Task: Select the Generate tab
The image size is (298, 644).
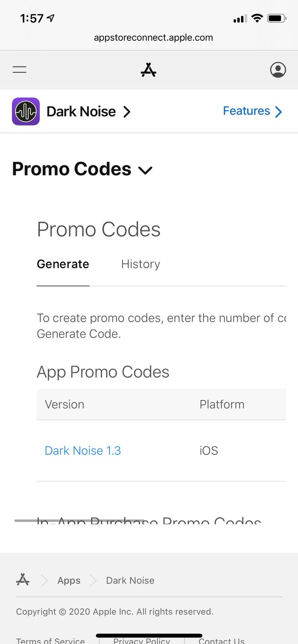Action: (63, 264)
